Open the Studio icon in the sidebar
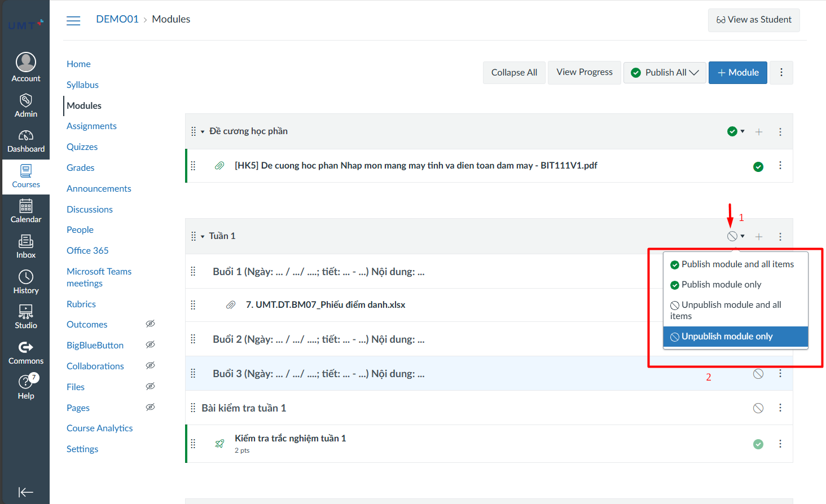The width and height of the screenshot is (826, 504). tap(26, 317)
